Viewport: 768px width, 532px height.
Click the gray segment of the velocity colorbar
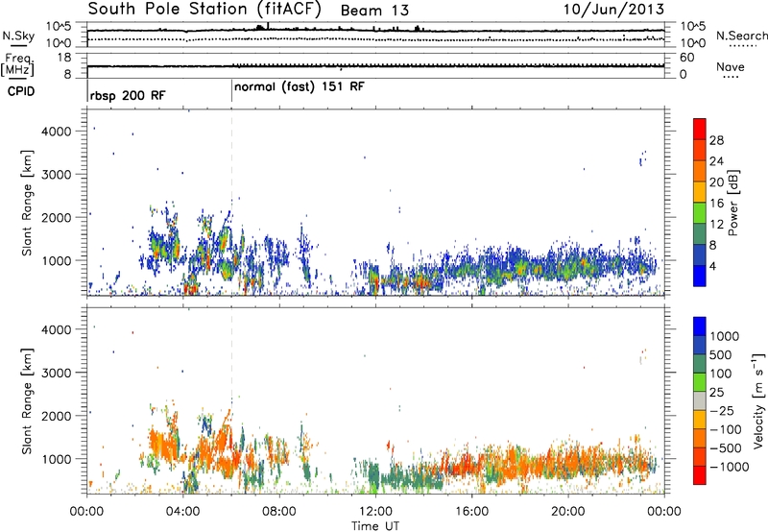[x=700, y=401]
